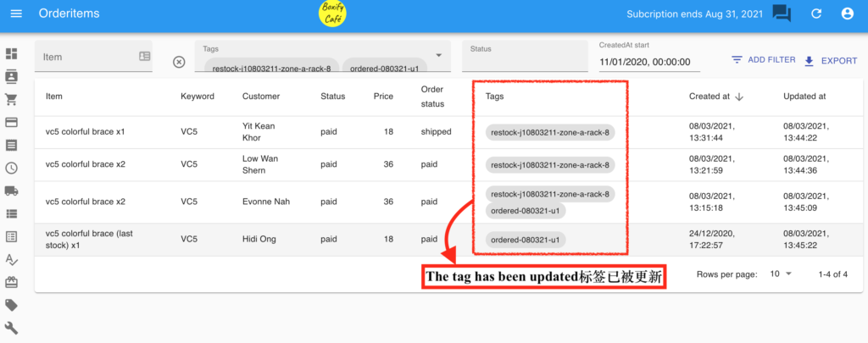Image resolution: width=868 pixels, height=343 pixels.
Task: Click the chat messages icon in header
Action: tap(782, 14)
